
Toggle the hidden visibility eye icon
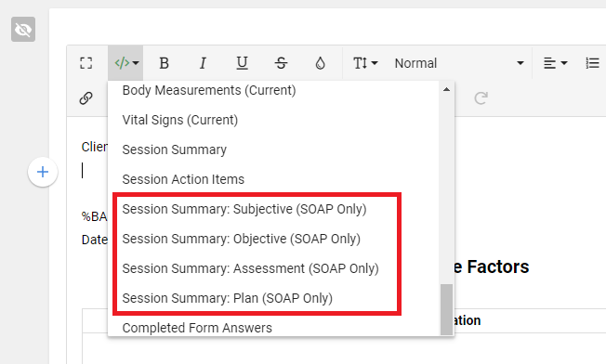[23, 30]
